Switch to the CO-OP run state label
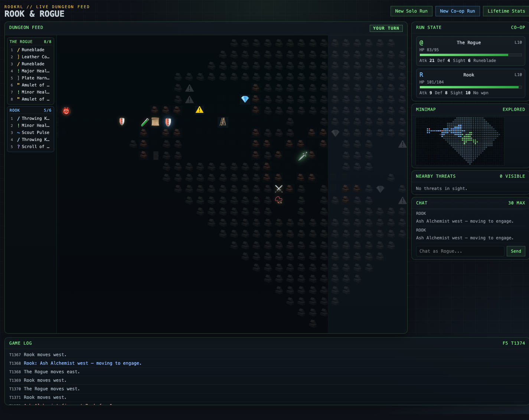This screenshot has height=420, width=529. 518,27
